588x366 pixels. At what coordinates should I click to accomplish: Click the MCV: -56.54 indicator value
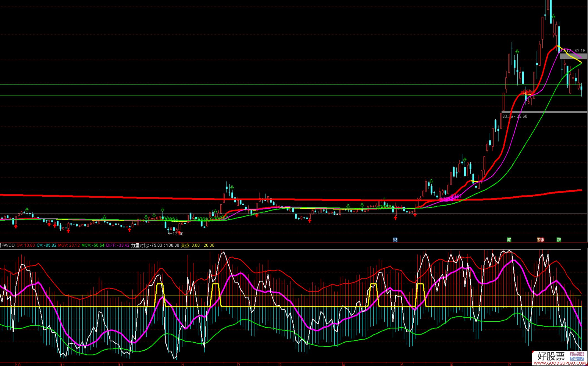point(93,245)
